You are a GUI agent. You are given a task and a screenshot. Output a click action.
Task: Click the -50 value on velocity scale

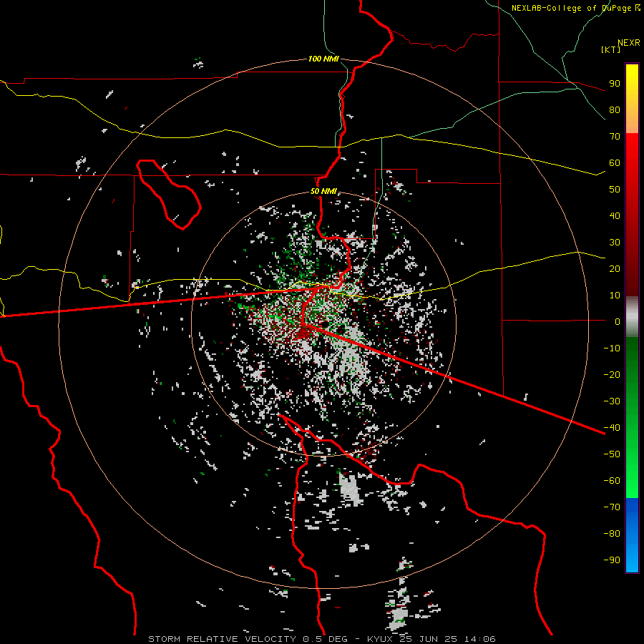[x=612, y=454]
